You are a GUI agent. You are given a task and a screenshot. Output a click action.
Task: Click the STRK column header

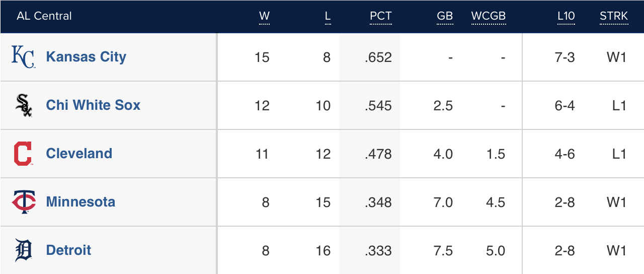614,16
